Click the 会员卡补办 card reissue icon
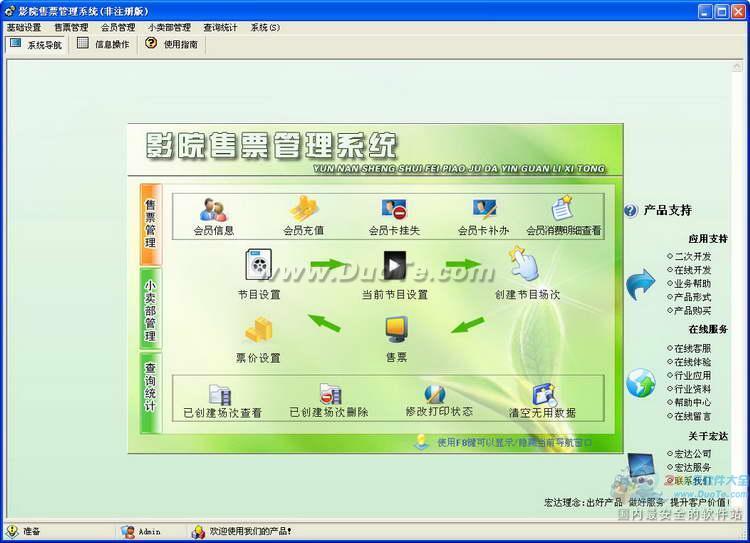Screen dimensions: 750x543 click(x=484, y=210)
